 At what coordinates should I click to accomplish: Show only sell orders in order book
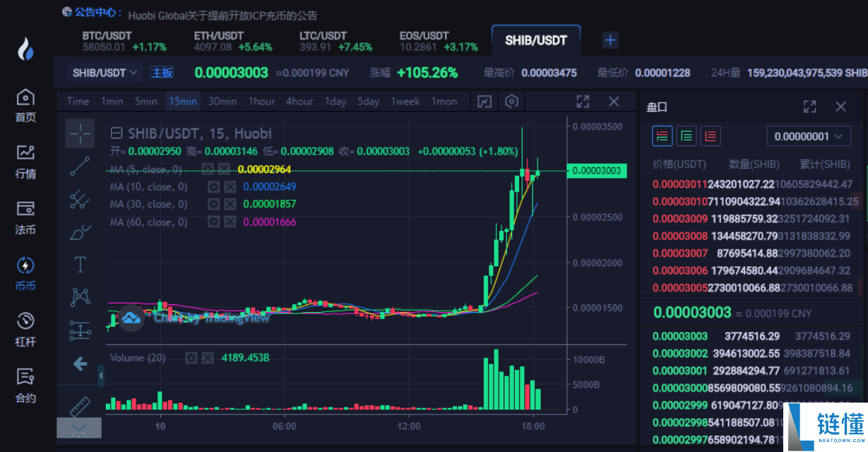(710, 136)
